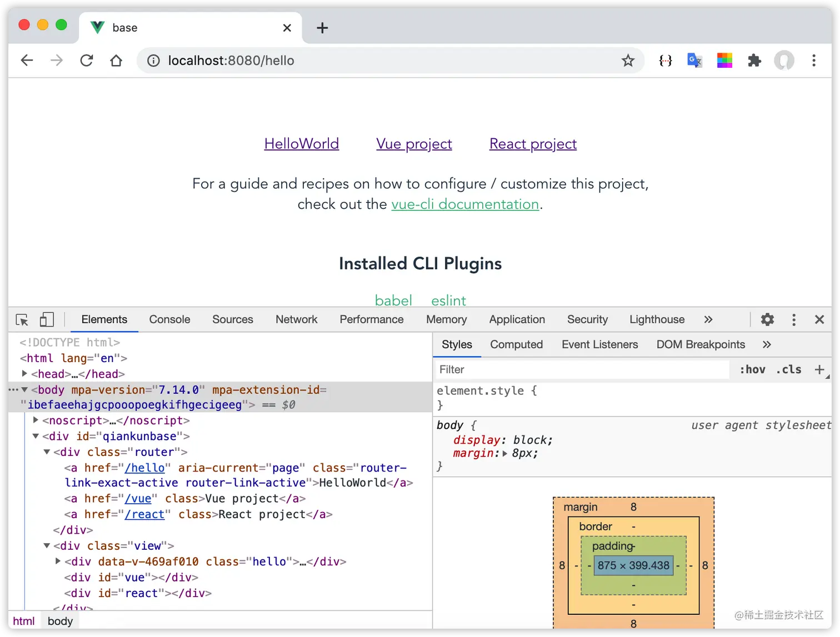
Task: Open the Security panel
Action: click(x=588, y=319)
